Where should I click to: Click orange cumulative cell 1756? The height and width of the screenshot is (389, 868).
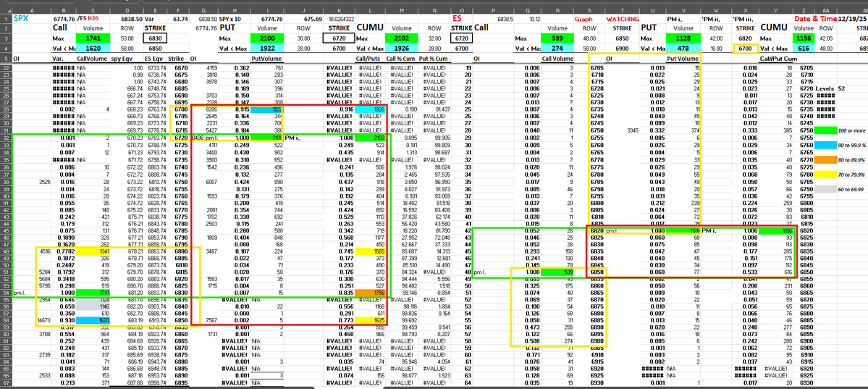[371, 292]
